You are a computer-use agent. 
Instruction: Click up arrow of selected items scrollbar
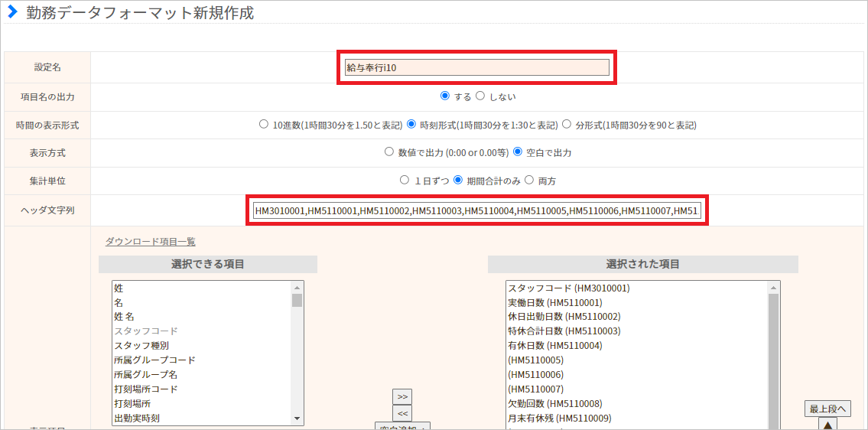773,287
